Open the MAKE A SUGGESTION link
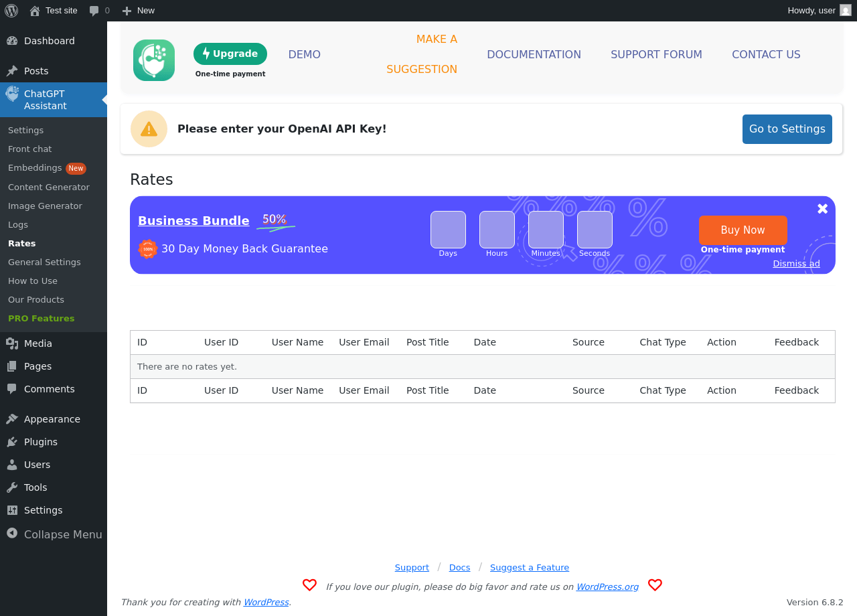This screenshot has height=616, width=857. (x=422, y=54)
